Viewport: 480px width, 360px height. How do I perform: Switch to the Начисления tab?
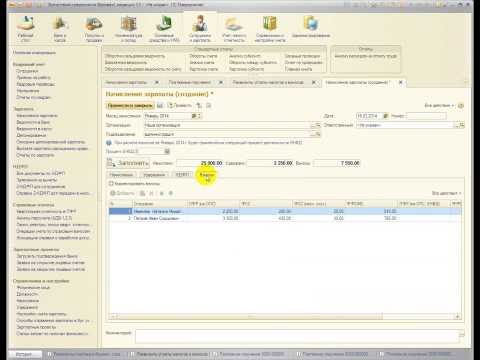pos(121,175)
